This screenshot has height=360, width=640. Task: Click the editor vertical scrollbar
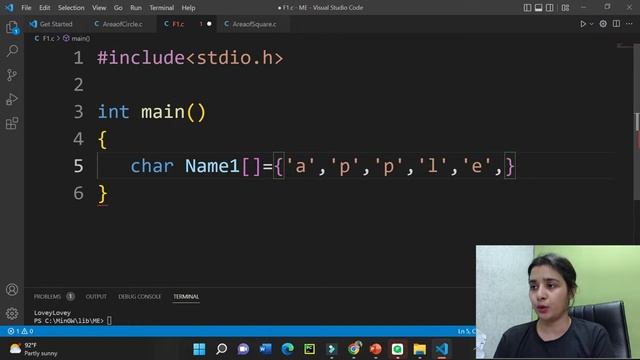(x=637, y=122)
